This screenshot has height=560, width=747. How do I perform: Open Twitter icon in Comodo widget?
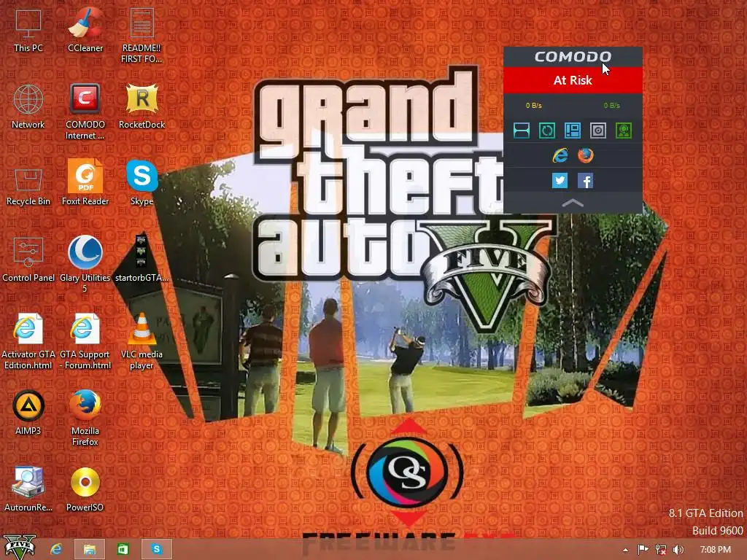click(560, 181)
